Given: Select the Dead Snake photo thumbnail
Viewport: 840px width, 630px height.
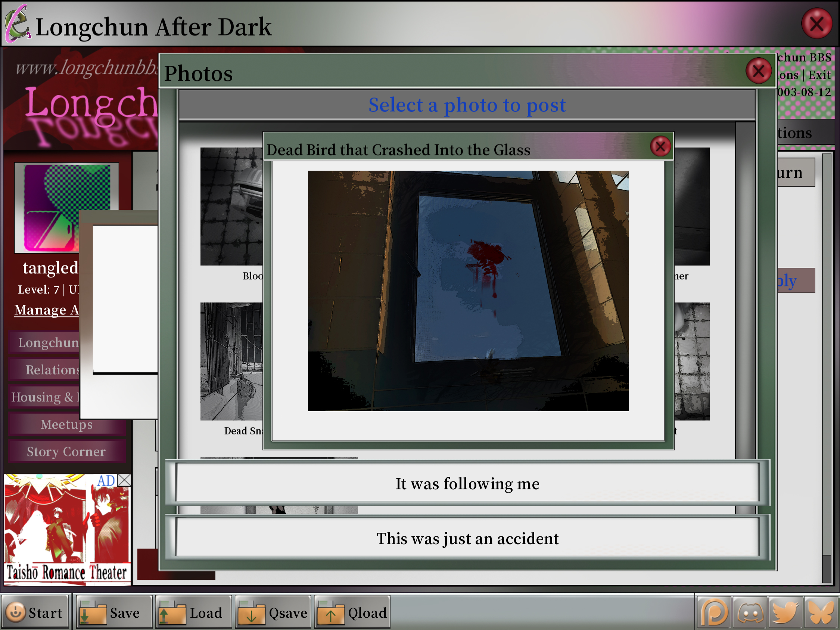Looking at the screenshot, I should point(231,361).
